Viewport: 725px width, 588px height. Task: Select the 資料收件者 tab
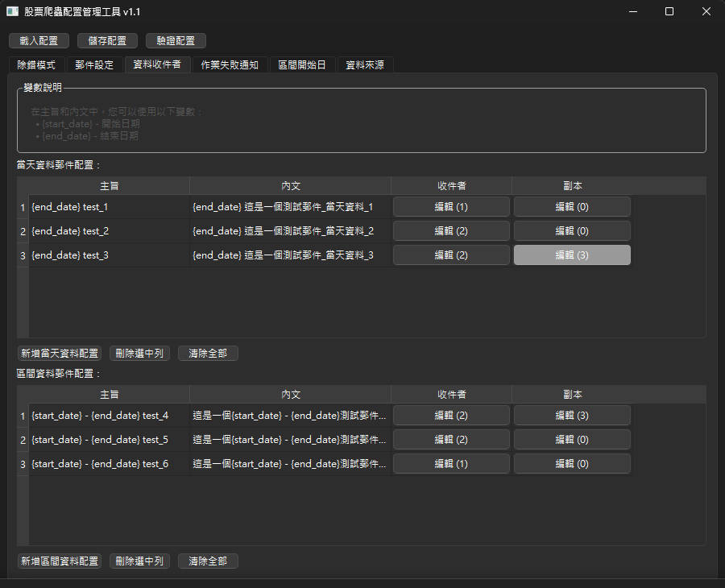coord(157,64)
